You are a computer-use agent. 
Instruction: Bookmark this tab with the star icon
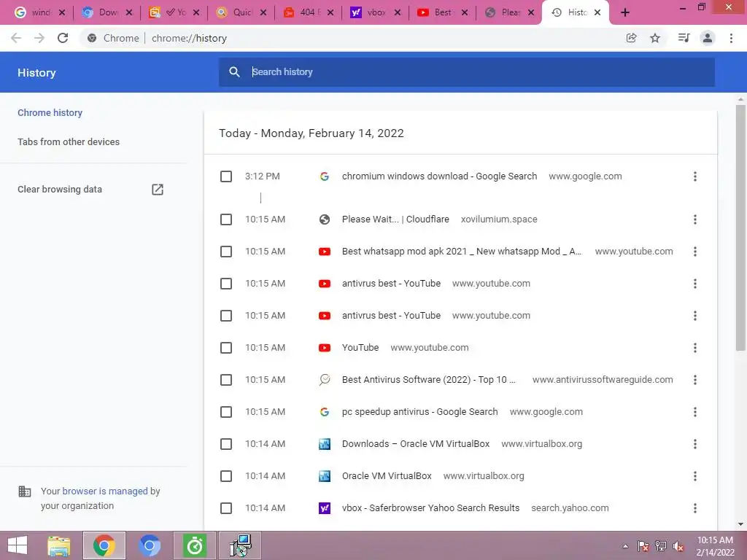[x=655, y=38]
